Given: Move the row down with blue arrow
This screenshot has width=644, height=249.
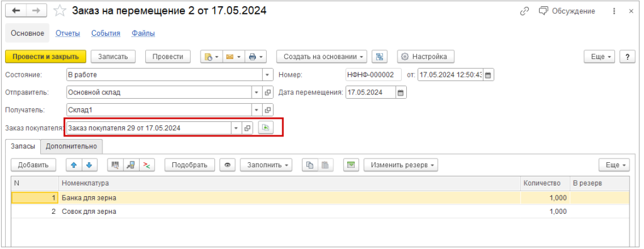Looking at the screenshot, I should [89, 165].
